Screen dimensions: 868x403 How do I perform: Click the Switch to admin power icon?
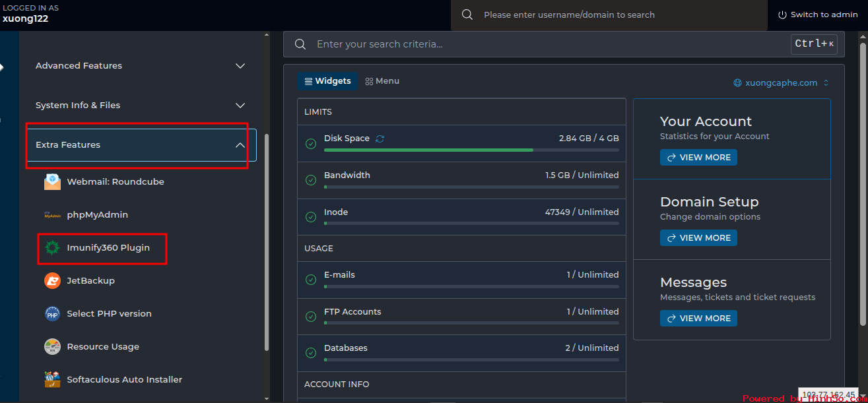point(782,15)
